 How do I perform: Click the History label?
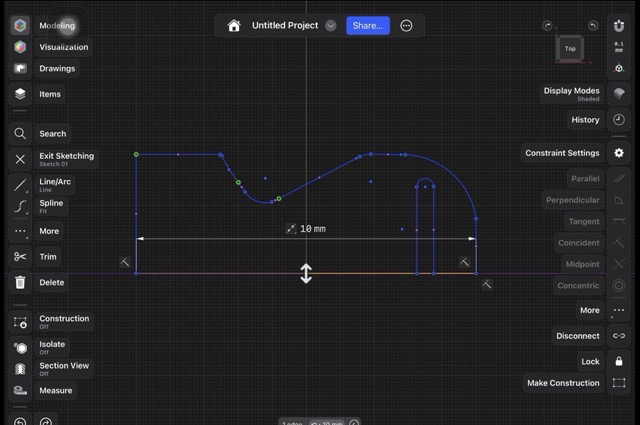[x=585, y=120]
